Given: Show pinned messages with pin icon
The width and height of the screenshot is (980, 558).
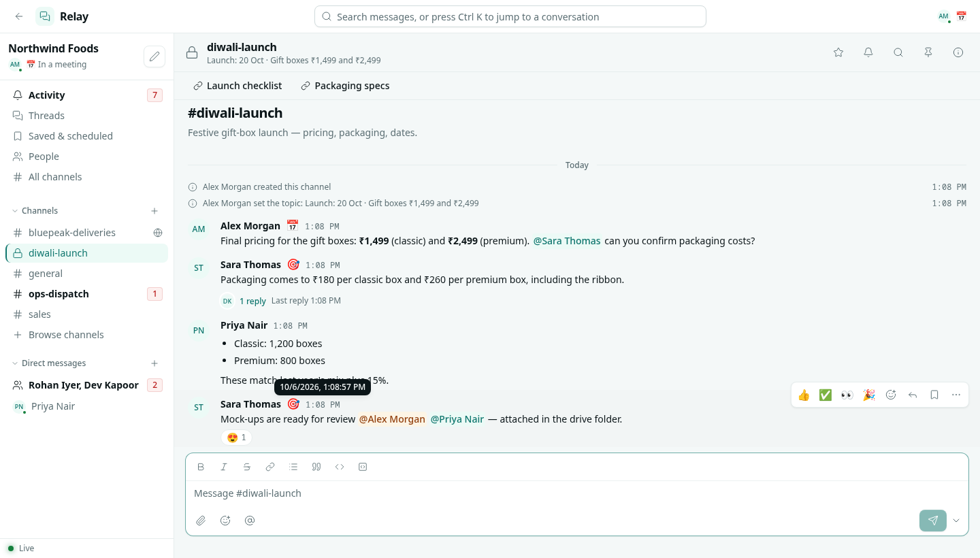Looking at the screenshot, I should tap(928, 52).
